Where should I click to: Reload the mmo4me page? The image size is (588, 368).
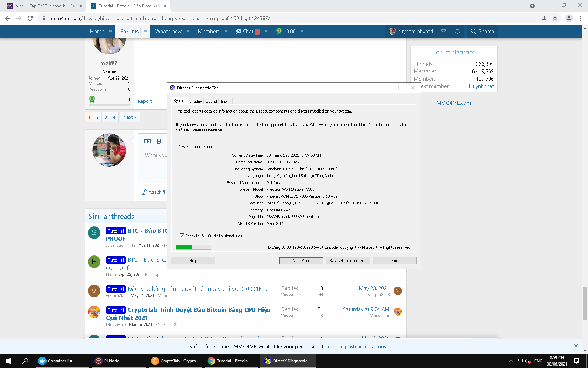pyautogui.click(x=30, y=18)
